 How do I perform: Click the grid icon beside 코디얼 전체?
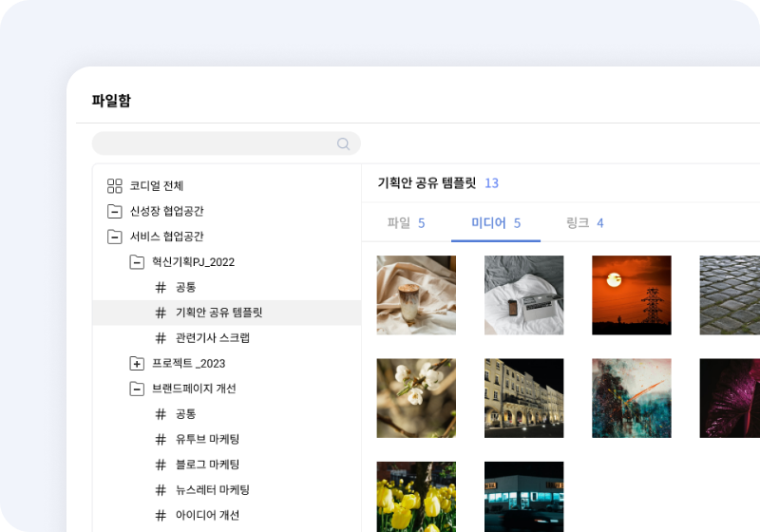click(x=115, y=185)
